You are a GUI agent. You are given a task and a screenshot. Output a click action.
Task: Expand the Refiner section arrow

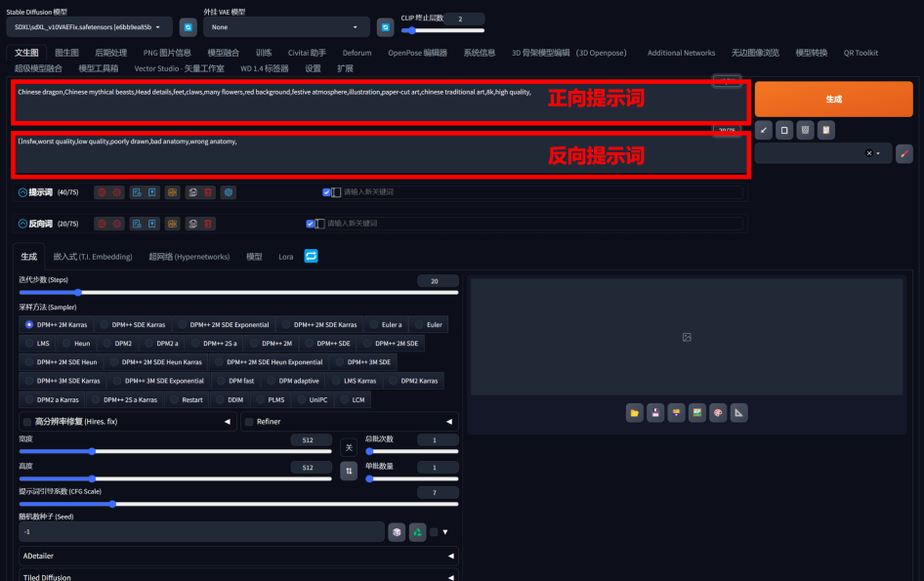[x=449, y=422]
